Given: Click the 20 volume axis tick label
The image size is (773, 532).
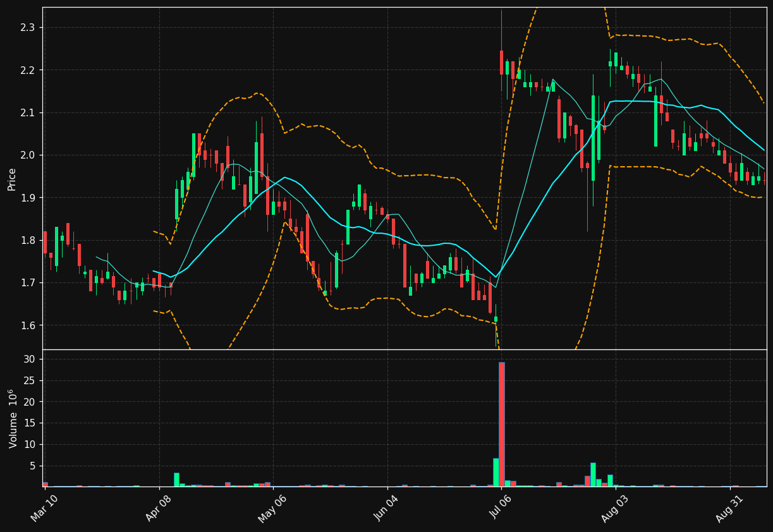Looking at the screenshot, I should tap(29, 402).
